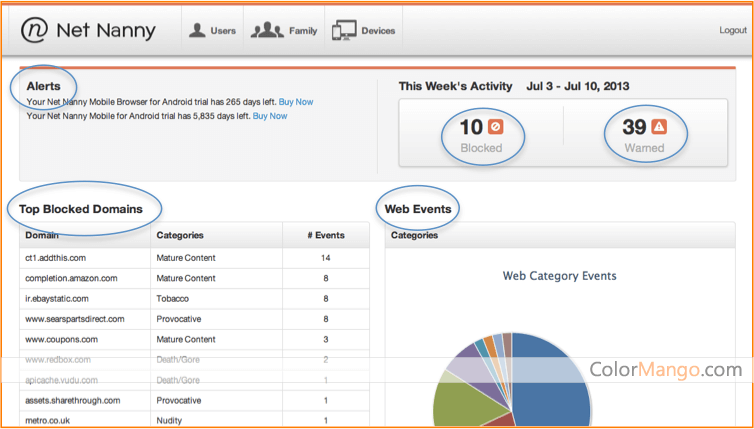Select the large blue pie slice
This screenshot has width=754, height=429.
point(553,380)
